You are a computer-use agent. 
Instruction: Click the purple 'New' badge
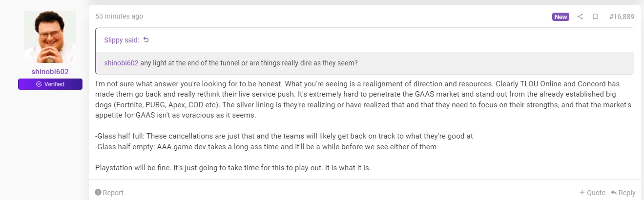tap(561, 17)
